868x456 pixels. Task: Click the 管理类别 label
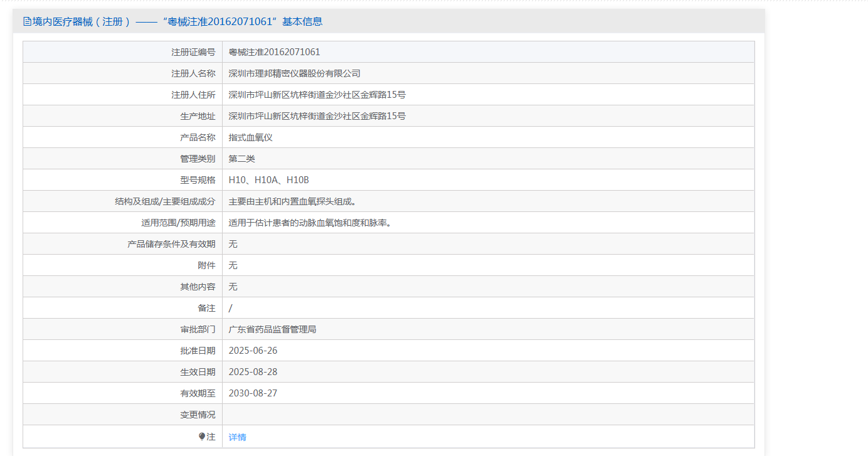click(198, 159)
